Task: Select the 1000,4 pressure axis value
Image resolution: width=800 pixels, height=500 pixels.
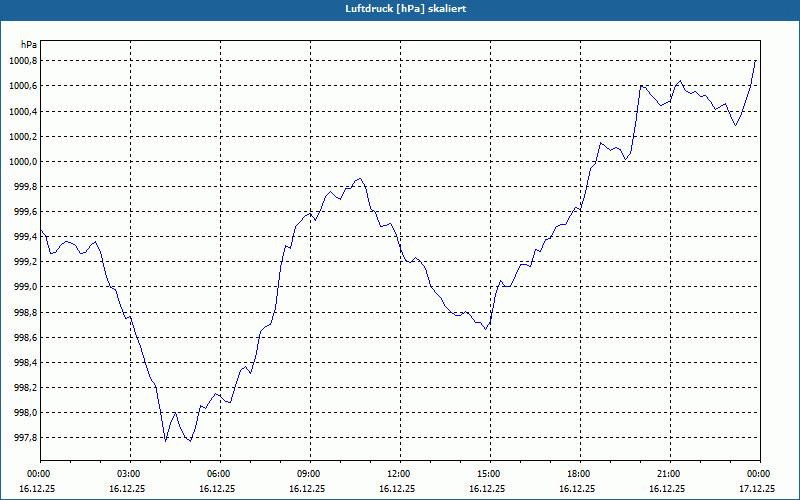Action: 22,111
